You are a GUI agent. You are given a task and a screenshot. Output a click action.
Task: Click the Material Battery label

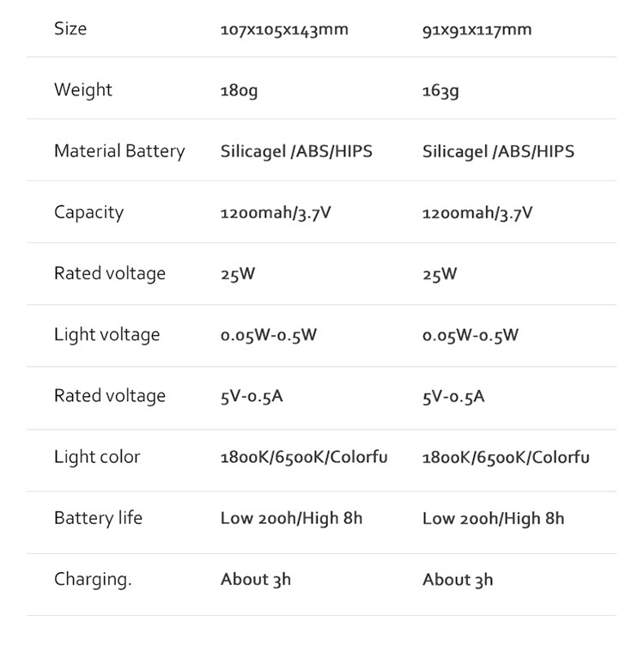tap(119, 151)
